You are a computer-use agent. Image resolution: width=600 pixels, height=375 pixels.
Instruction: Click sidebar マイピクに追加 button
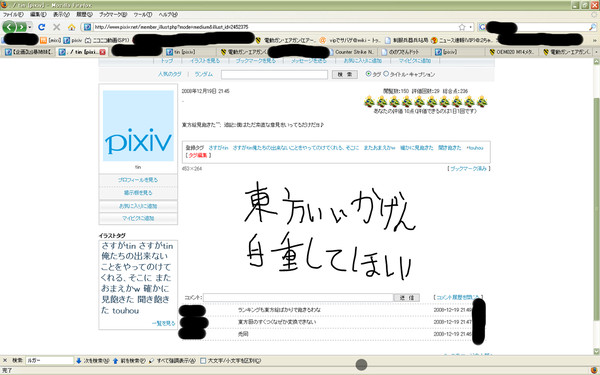coord(138,218)
